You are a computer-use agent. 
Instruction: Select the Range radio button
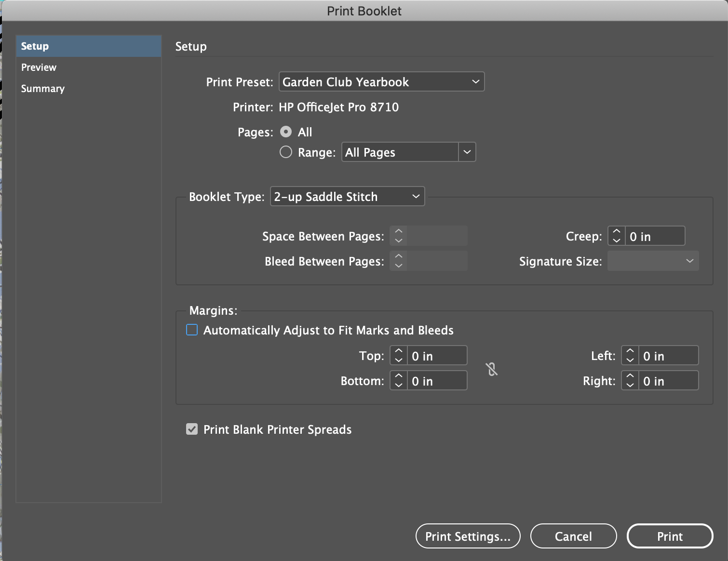(285, 152)
